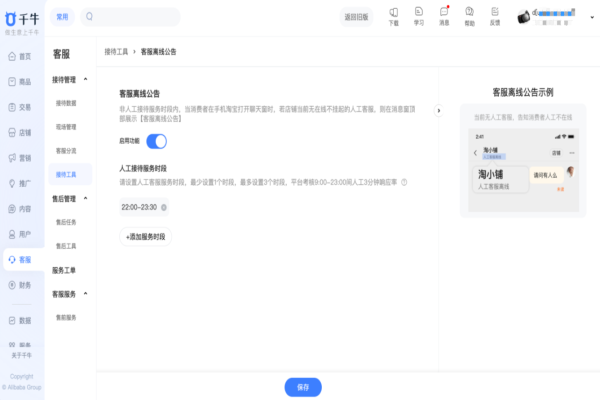Go to 首页 home in left sidebar

pyautogui.click(x=22, y=56)
